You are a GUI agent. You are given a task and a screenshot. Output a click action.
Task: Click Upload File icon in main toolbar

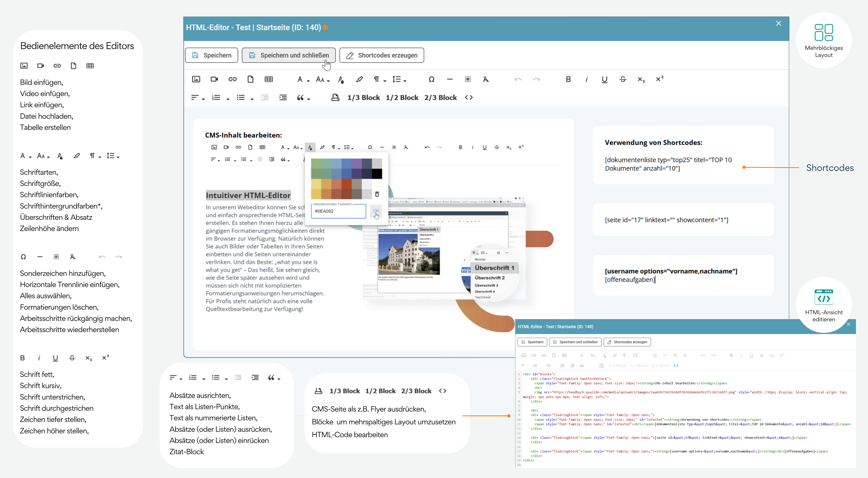(x=250, y=79)
